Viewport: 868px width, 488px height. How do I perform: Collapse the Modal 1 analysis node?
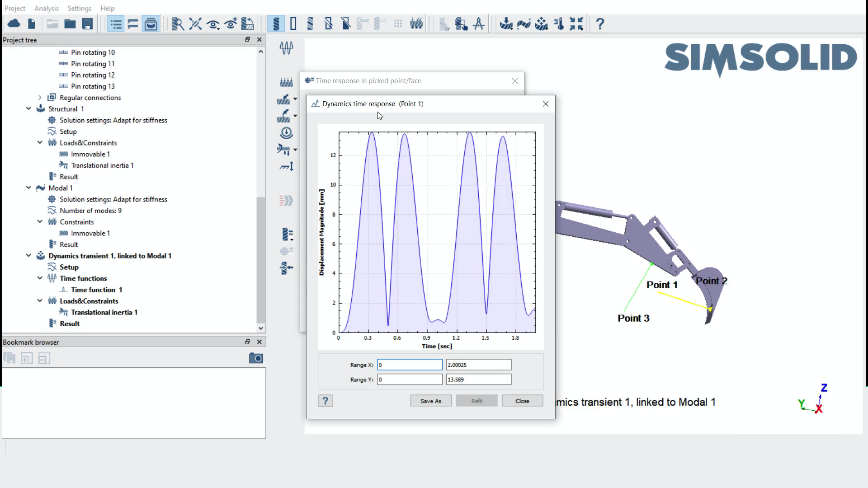(28, 188)
